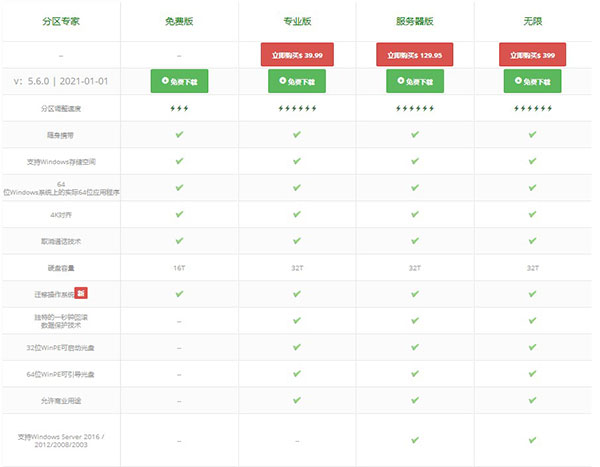Click the three lightning bolts in 免费版 column
The width and height of the screenshot is (600, 467).
(x=179, y=108)
